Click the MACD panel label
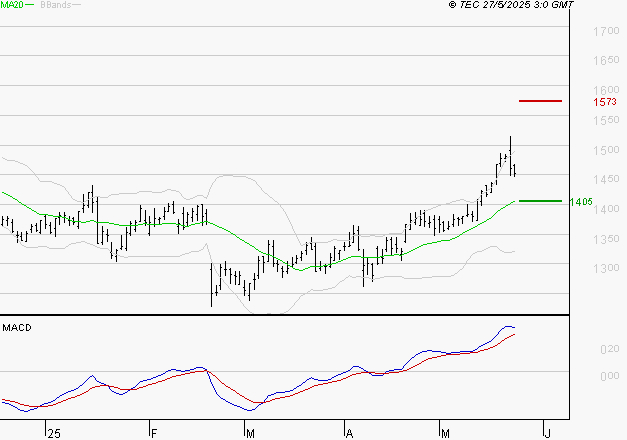Image resolution: width=627 pixels, height=440 pixels. [17, 328]
